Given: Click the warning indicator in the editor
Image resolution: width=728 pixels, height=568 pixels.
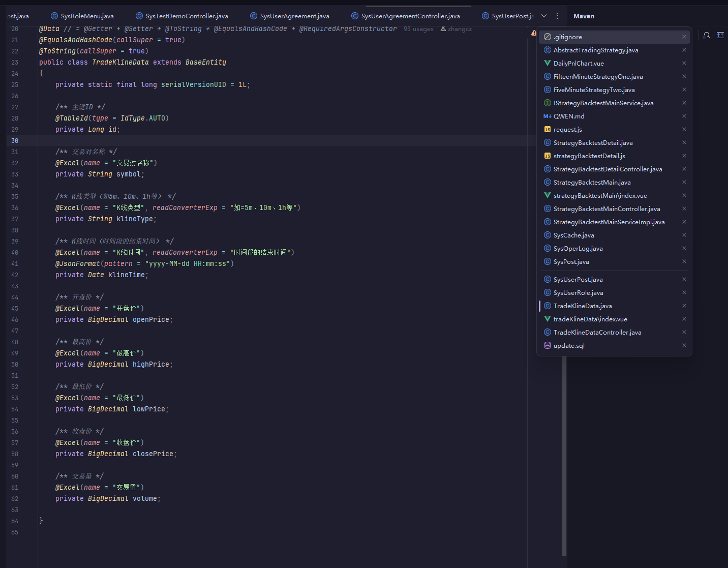Looking at the screenshot, I should [x=534, y=33].
